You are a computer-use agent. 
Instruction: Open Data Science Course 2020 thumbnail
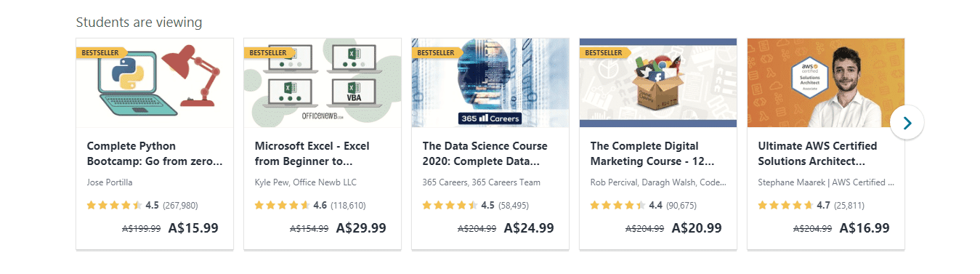(490, 83)
